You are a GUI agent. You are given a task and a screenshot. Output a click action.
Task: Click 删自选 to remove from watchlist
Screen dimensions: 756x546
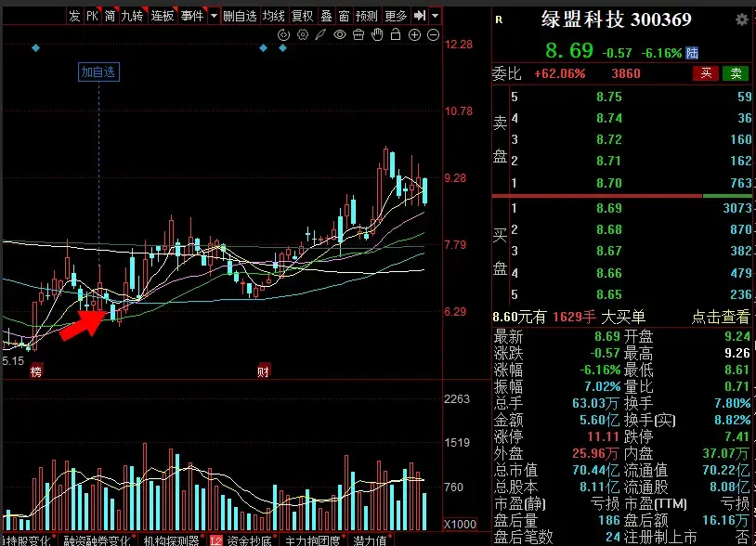coord(240,16)
